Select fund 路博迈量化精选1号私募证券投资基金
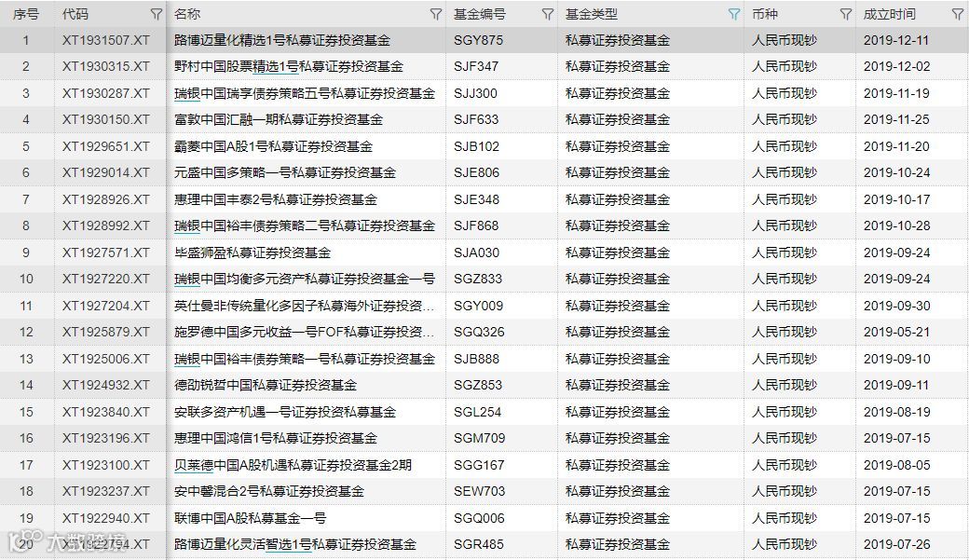969x560 pixels. coord(281,40)
